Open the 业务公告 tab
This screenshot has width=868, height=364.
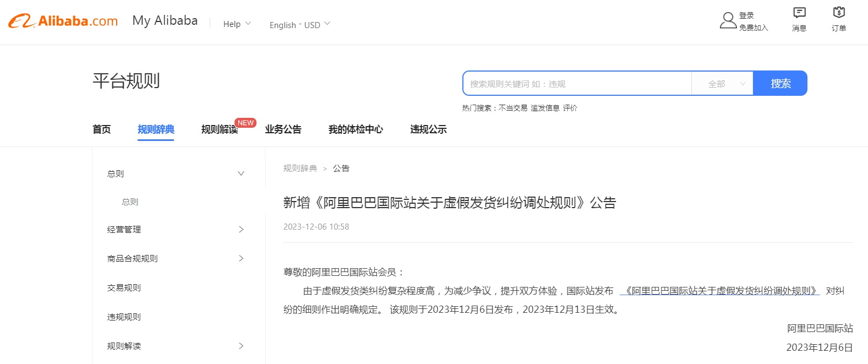283,129
